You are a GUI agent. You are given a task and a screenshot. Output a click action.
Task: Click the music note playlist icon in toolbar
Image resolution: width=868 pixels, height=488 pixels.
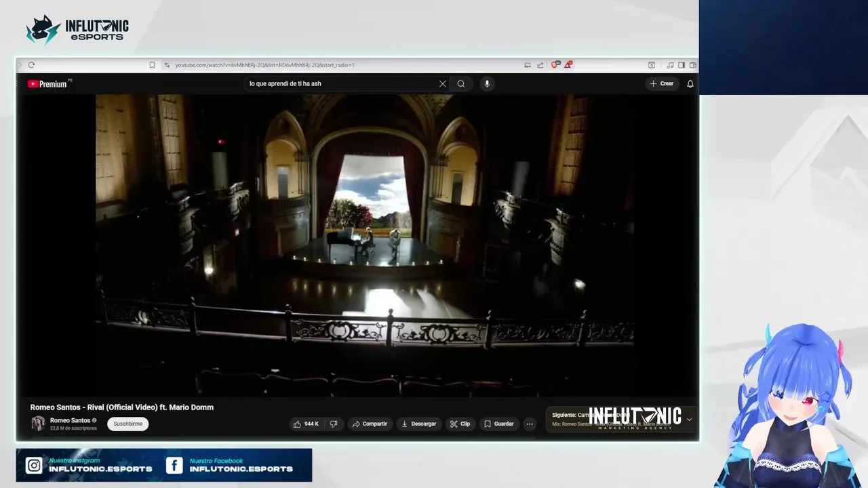pyautogui.click(x=670, y=65)
